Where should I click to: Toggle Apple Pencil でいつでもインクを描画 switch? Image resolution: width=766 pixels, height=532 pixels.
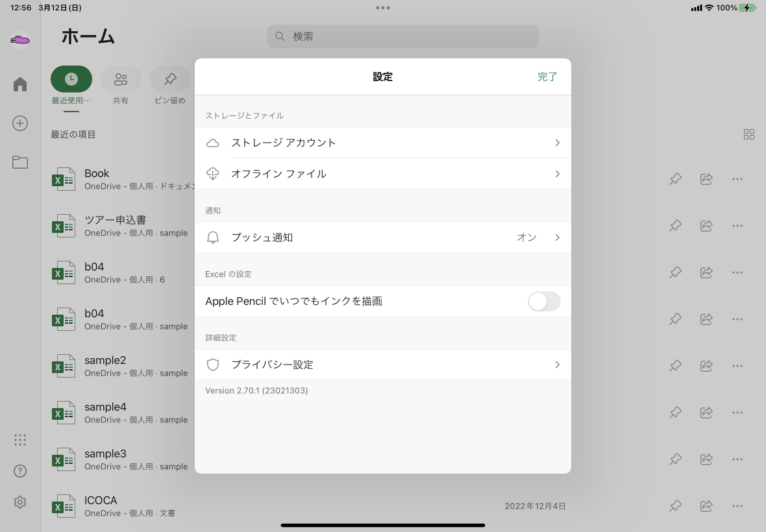[544, 301]
